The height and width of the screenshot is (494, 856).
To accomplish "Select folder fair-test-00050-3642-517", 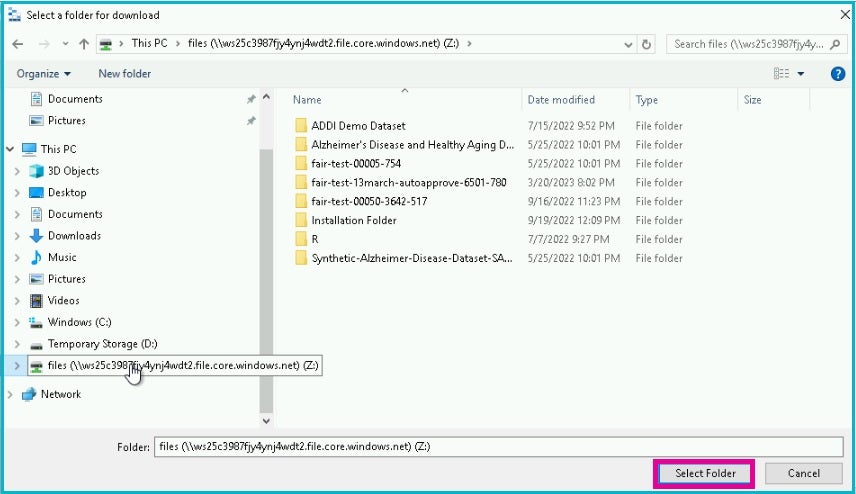I will pyautogui.click(x=369, y=201).
